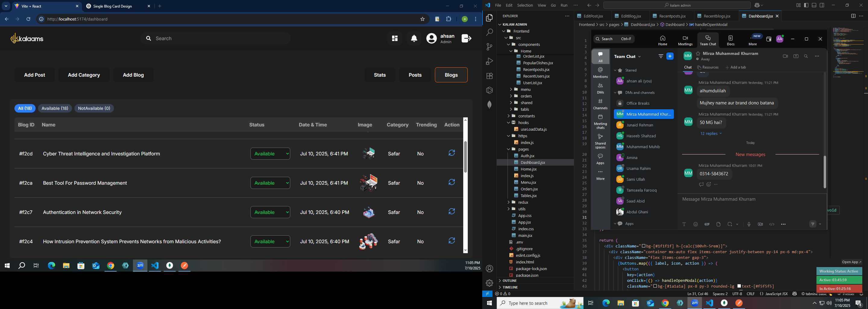868x309 pixels.
Task: Open the thumbnail image for blog #f2ca
Action: pos(369,183)
